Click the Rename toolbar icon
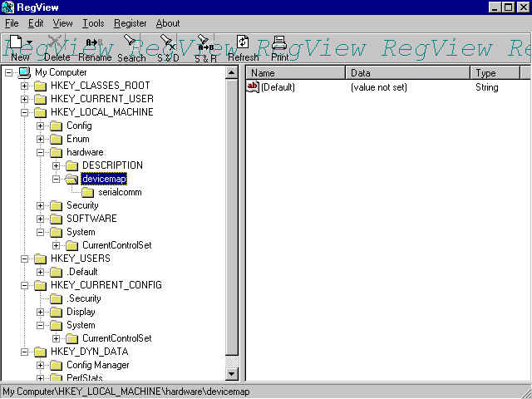532x399 pixels. tap(94, 43)
